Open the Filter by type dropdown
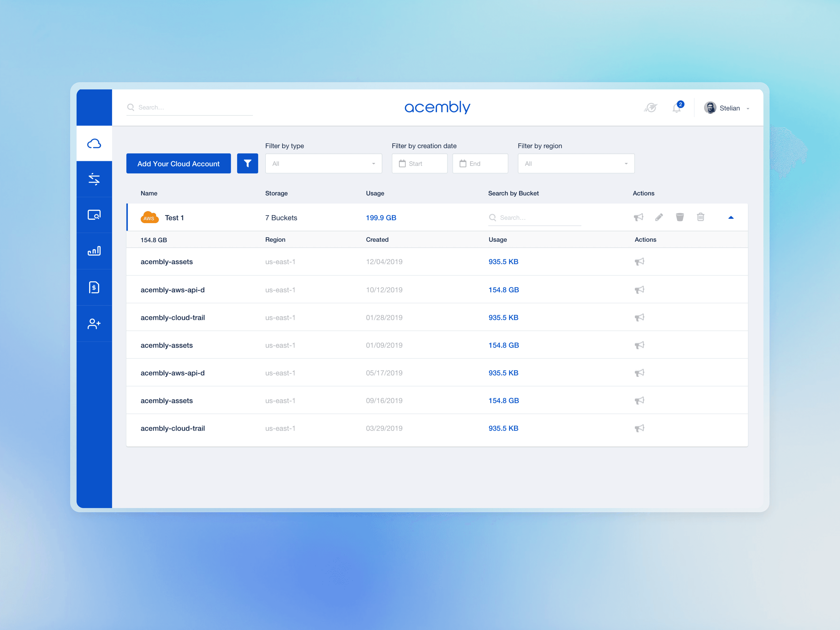The width and height of the screenshot is (840, 630). (323, 164)
